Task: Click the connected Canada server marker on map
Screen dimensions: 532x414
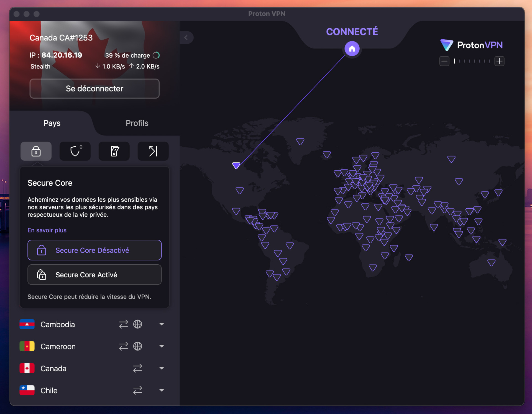Action: tap(236, 165)
